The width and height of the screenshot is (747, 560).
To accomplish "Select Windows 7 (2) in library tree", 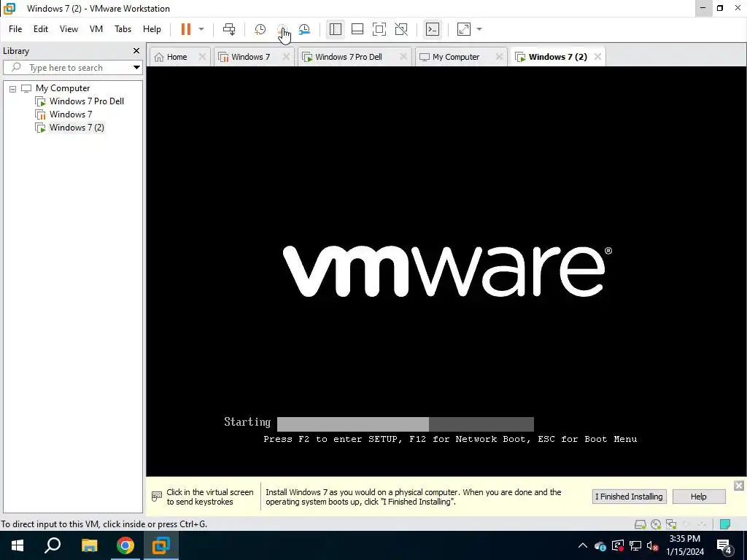I will click(x=77, y=127).
